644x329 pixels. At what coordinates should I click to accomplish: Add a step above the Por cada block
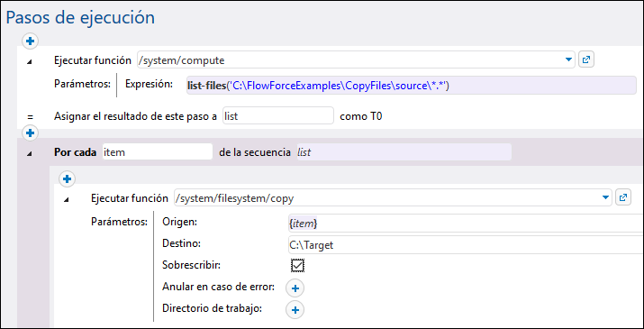(x=31, y=133)
